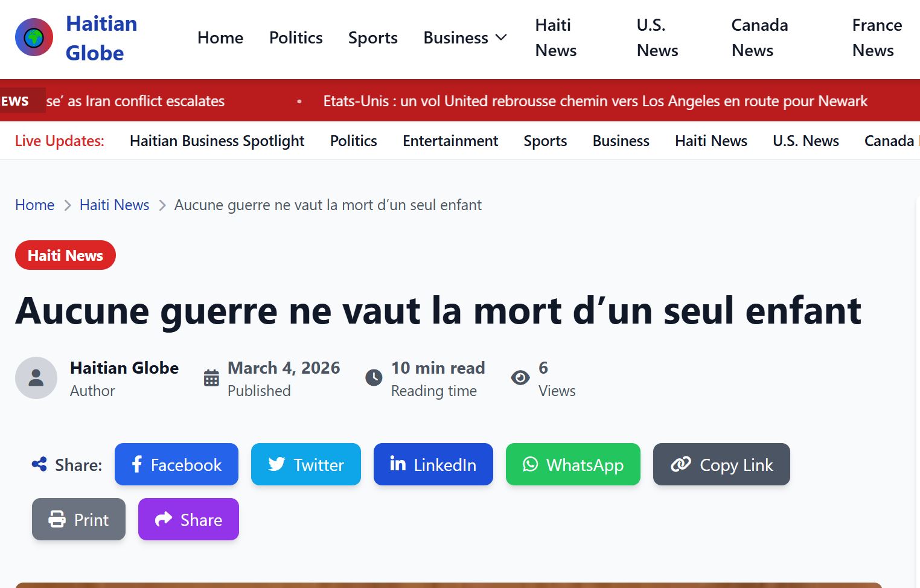The width and height of the screenshot is (920, 588).
Task: Open Haitian Business Spotlight live update
Action: (217, 141)
